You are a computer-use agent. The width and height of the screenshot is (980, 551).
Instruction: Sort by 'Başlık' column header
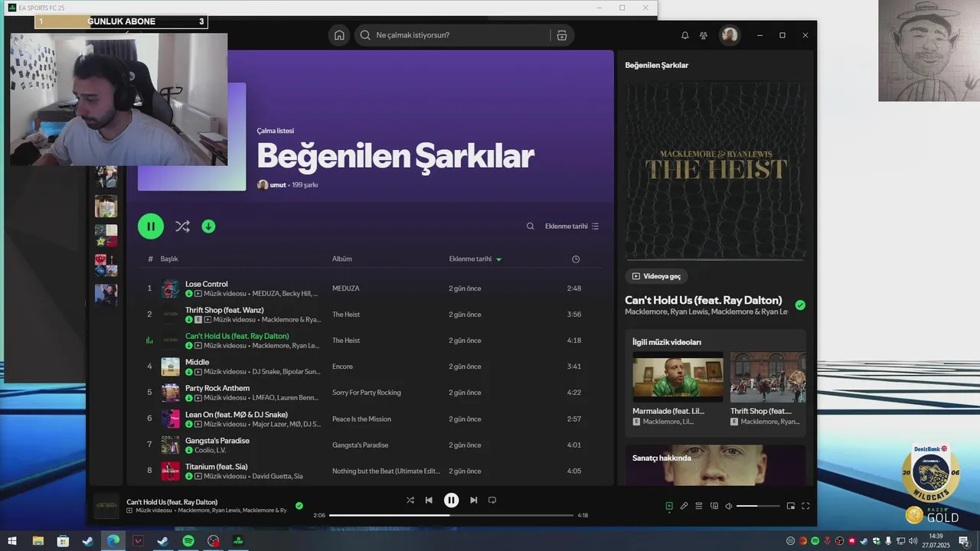[169, 259]
